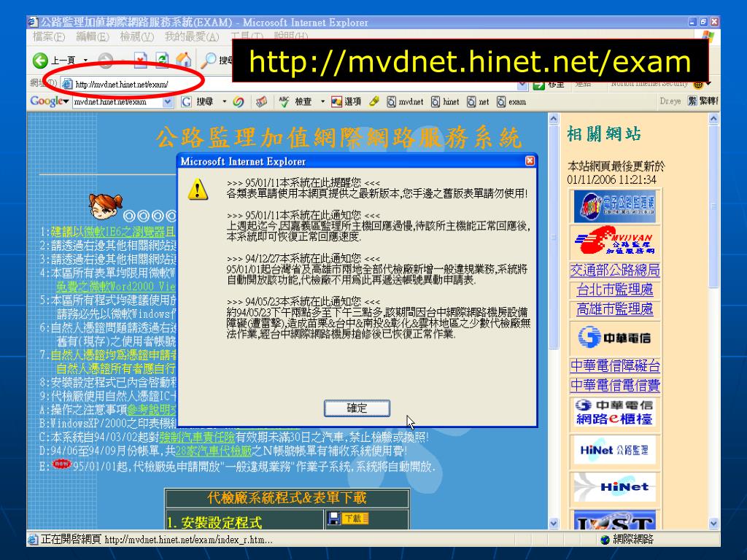747x560 pixels.
Task: Open the 強制汽車責任險 link
Action: (197, 437)
